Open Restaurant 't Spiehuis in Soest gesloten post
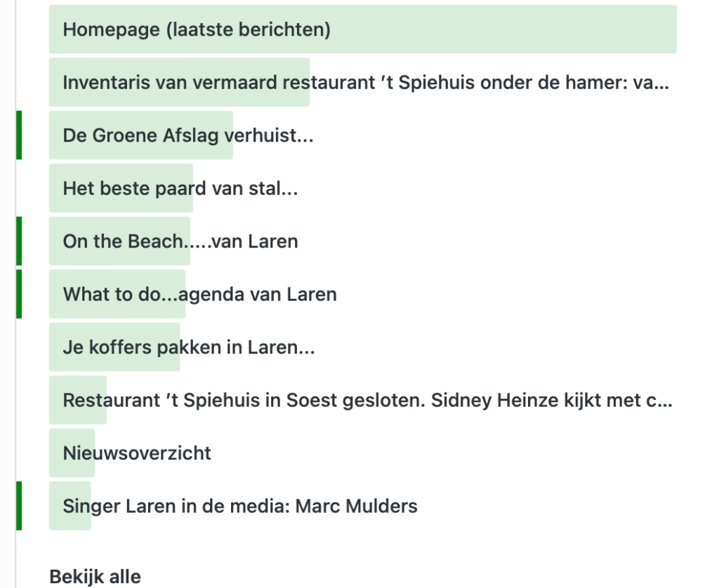This screenshot has width=719, height=588. pos(367,401)
